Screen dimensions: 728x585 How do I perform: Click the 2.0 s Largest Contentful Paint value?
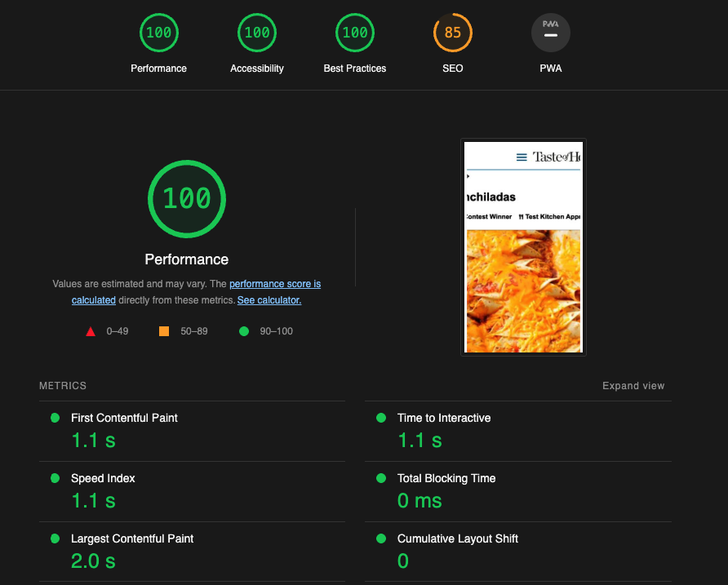[x=93, y=561]
